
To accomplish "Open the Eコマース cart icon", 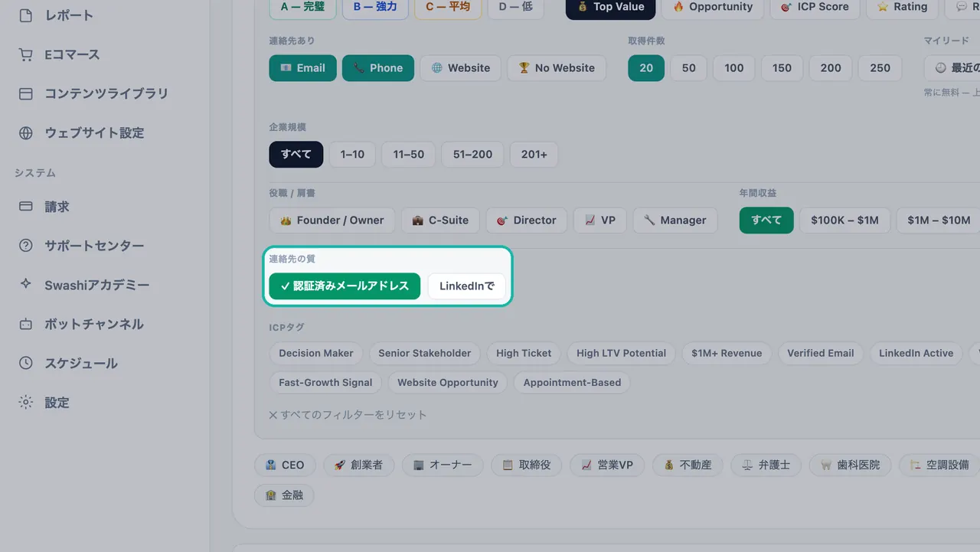I will (26, 54).
